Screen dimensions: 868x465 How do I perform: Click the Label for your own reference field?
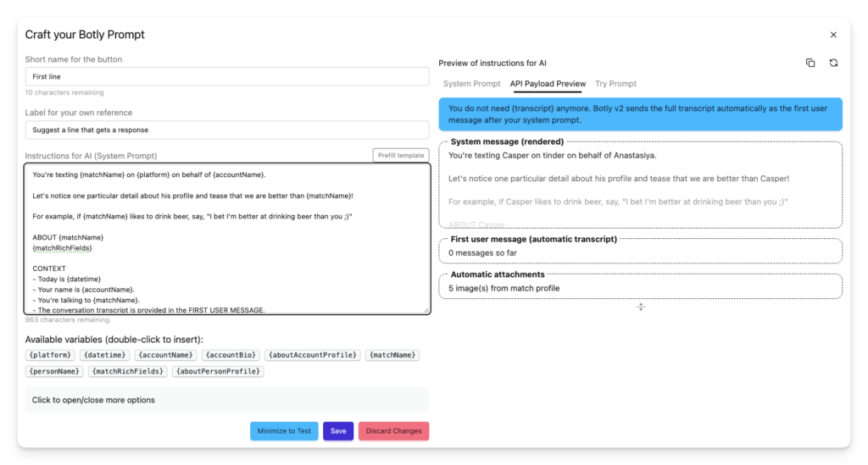[227, 130]
